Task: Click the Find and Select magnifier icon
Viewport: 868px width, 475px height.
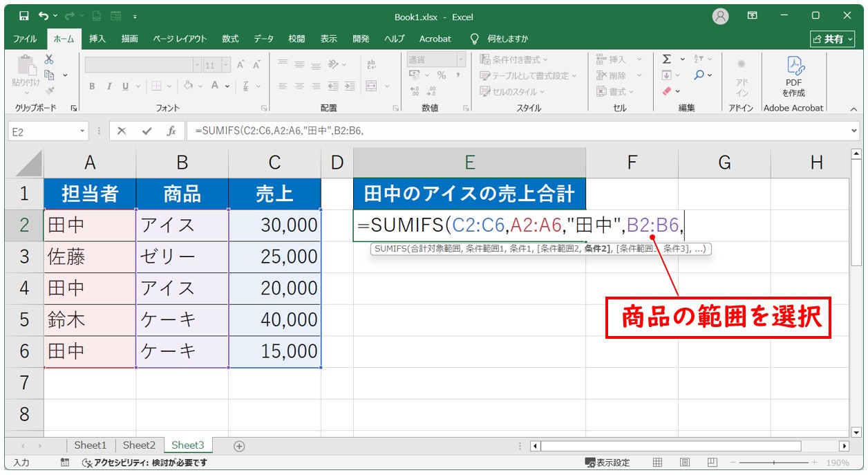Action: click(700, 75)
